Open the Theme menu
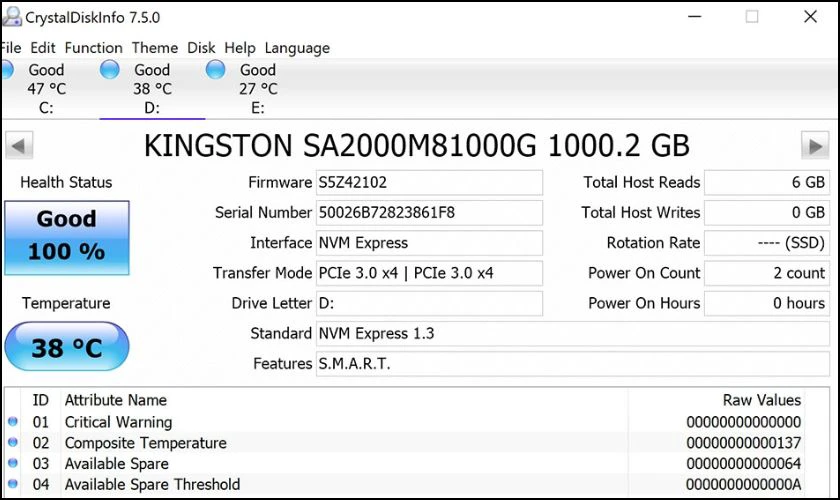Screen dimensions: 840x500 [155, 48]
